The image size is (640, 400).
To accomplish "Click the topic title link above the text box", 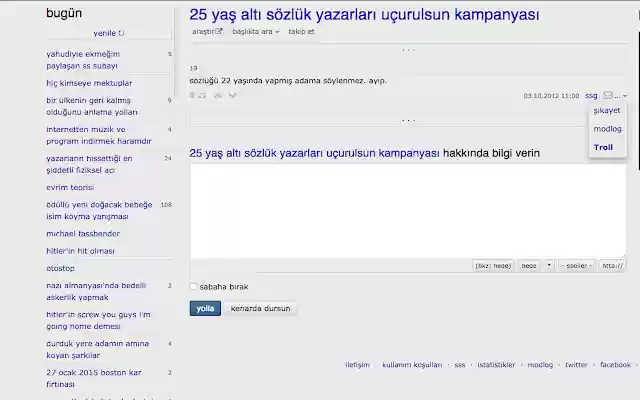I will (314, 153).
